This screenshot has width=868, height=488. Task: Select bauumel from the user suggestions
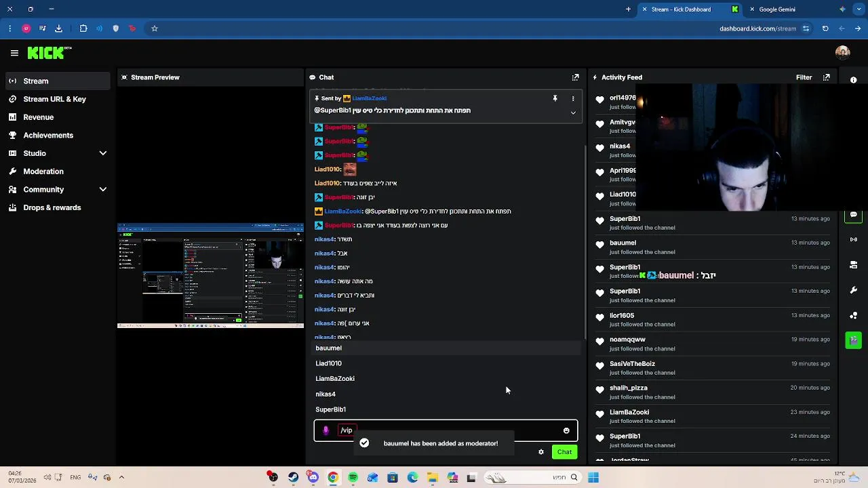[x=446, y=348]
